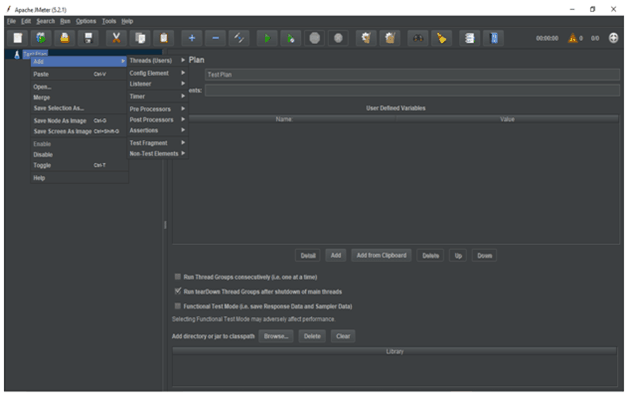
Task: Click the warning triangle log icon
Action: 573,38
